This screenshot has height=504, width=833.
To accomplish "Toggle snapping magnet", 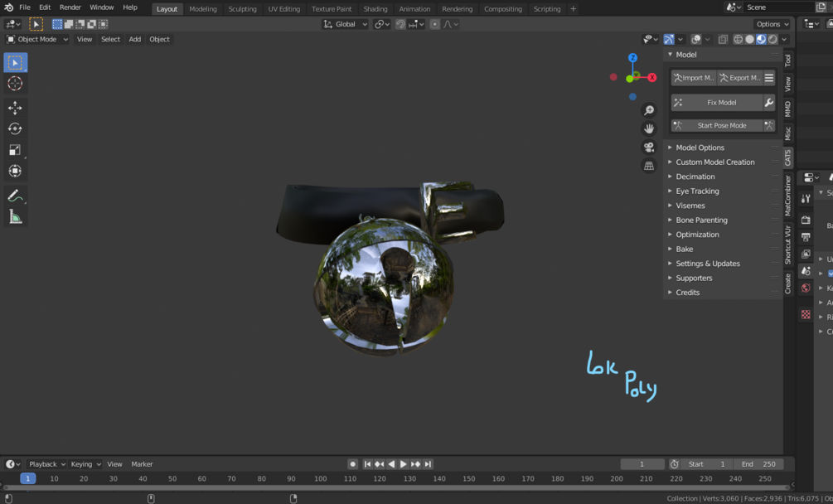I will click(x=400, y=24).
